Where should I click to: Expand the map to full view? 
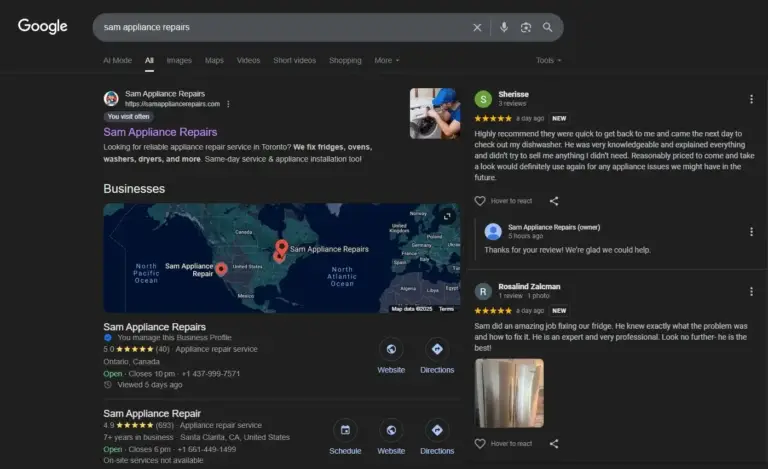click(x=448, y=216)
